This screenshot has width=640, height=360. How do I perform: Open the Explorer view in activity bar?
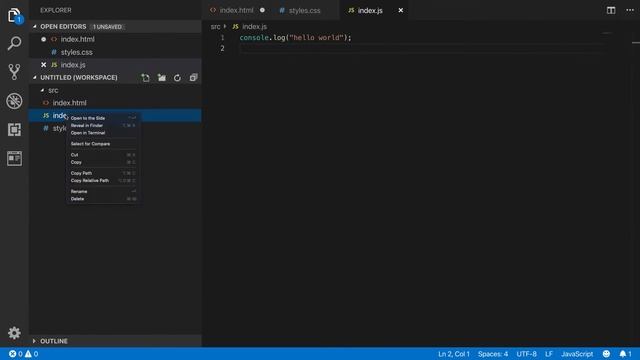click(x=14, y=16)
